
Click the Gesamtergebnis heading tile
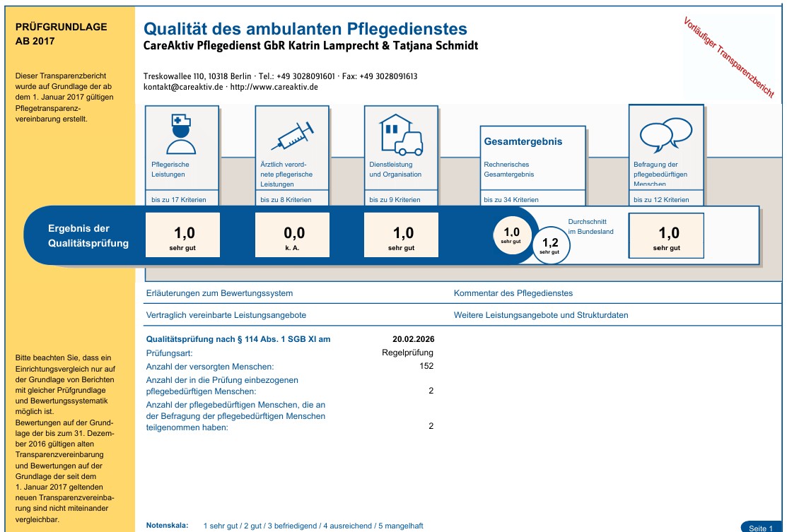[523, 141]
